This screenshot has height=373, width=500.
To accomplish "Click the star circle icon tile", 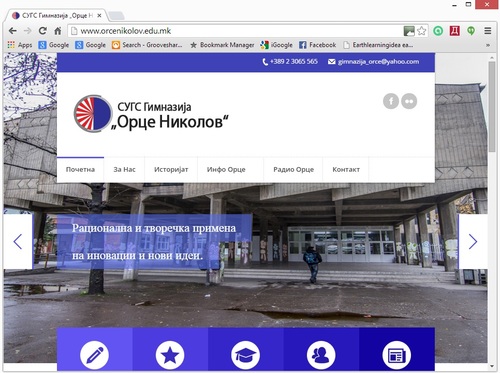I will (x=170, y=355).
